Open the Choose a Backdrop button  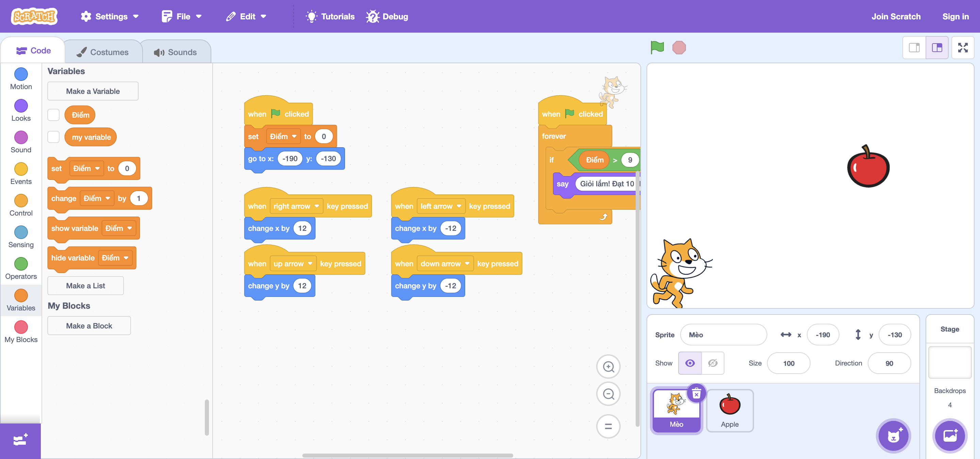click(950, 436)
